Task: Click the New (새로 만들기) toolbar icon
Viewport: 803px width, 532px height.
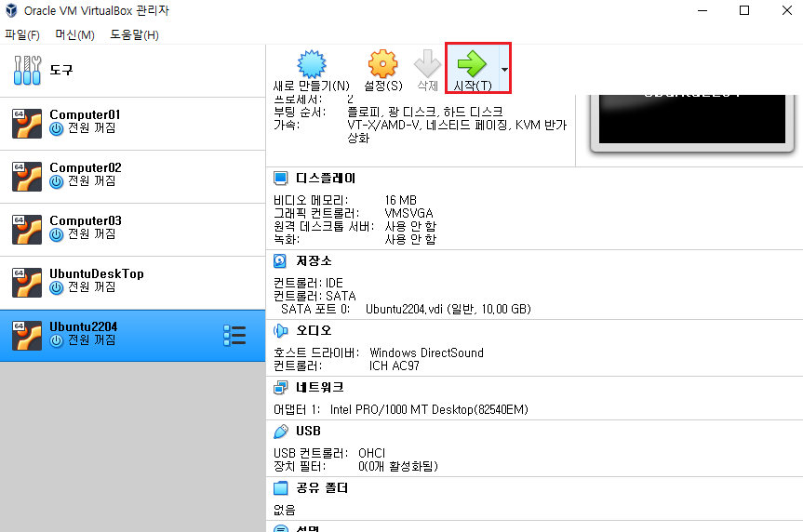Action: pyautogui.click(x=312, y=64)
